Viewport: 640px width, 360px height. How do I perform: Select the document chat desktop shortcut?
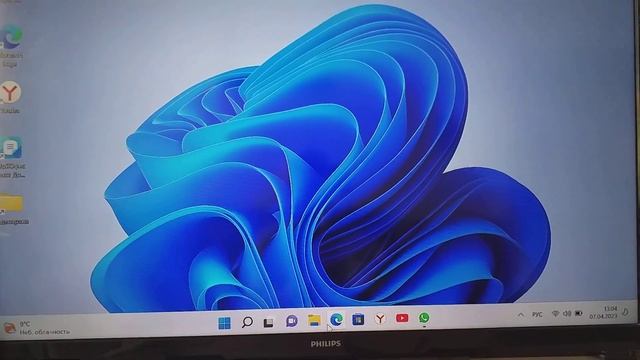pyautogui.click(x=12, y=158)
